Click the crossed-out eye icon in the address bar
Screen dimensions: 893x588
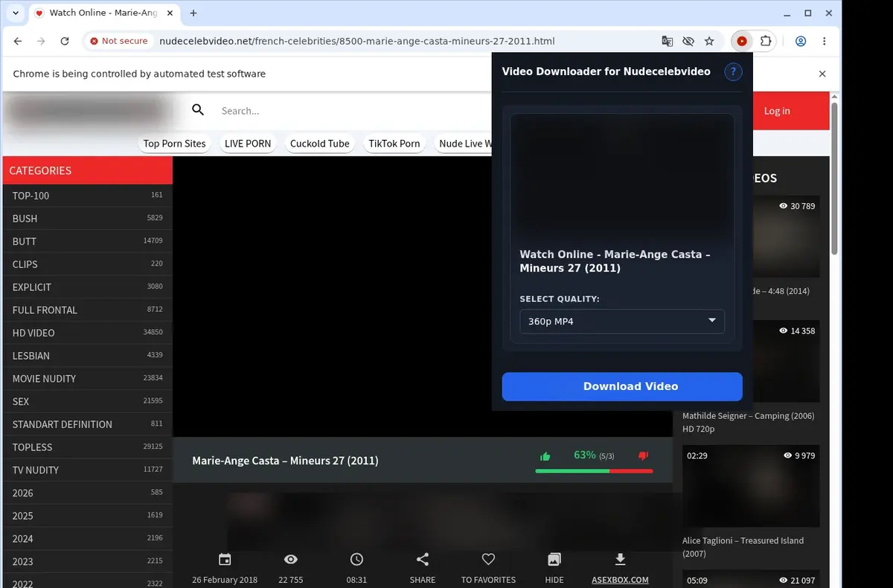(x=688, y=42)
